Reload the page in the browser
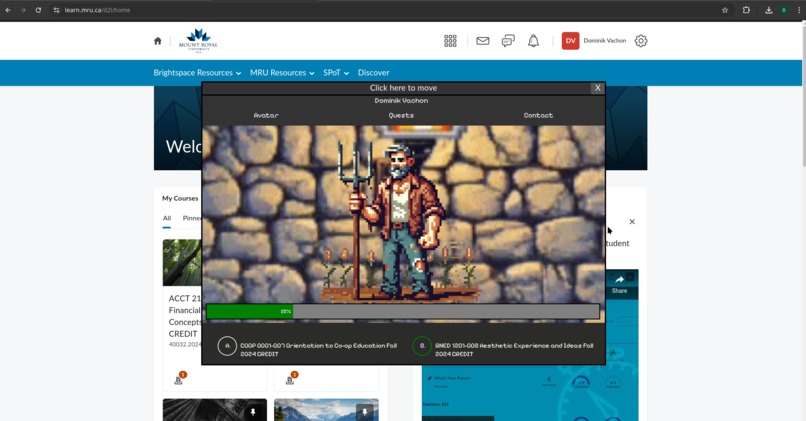806x421 pixels. tap(38, 10)
